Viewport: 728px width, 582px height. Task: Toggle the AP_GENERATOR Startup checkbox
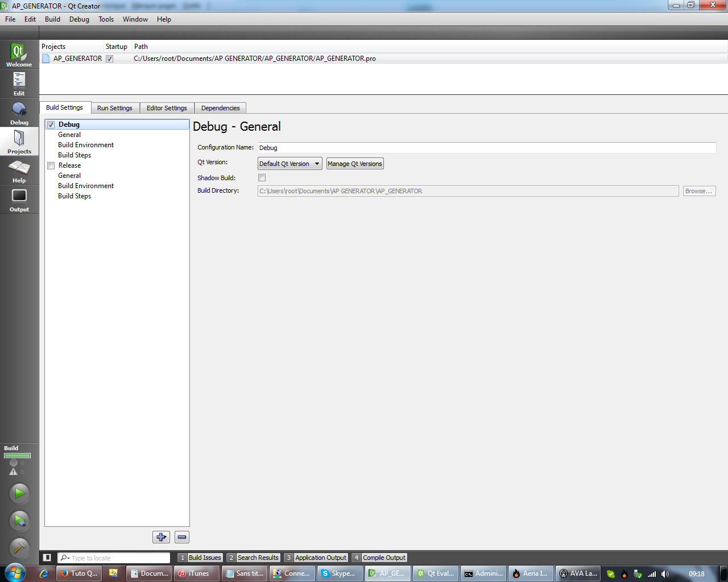click(110, 59)
